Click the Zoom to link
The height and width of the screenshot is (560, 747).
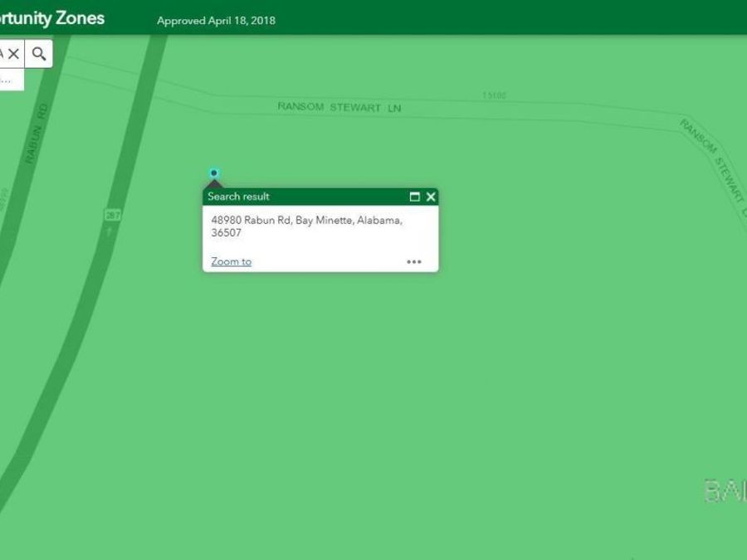(x=231, y=261)
